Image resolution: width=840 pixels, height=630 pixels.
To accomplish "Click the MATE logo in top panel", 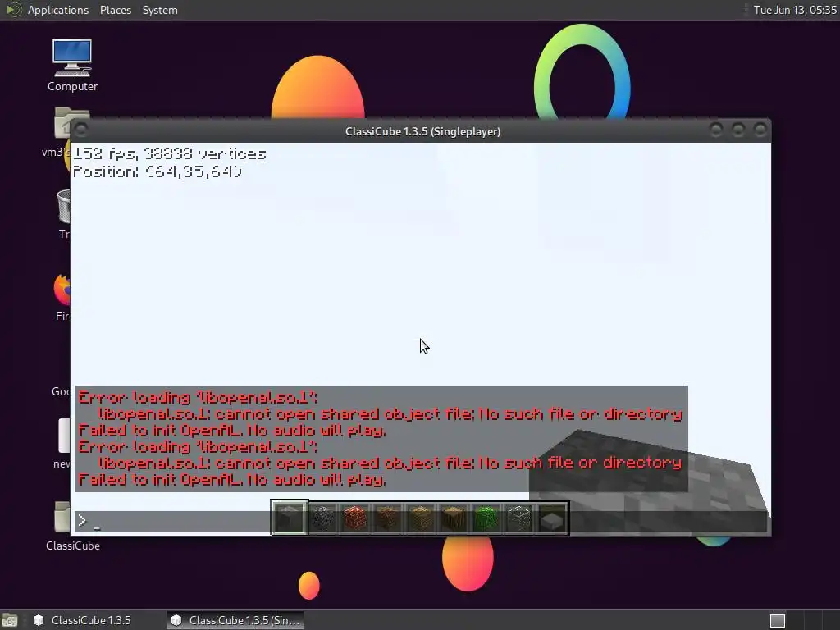I will [x=13, y=10].
